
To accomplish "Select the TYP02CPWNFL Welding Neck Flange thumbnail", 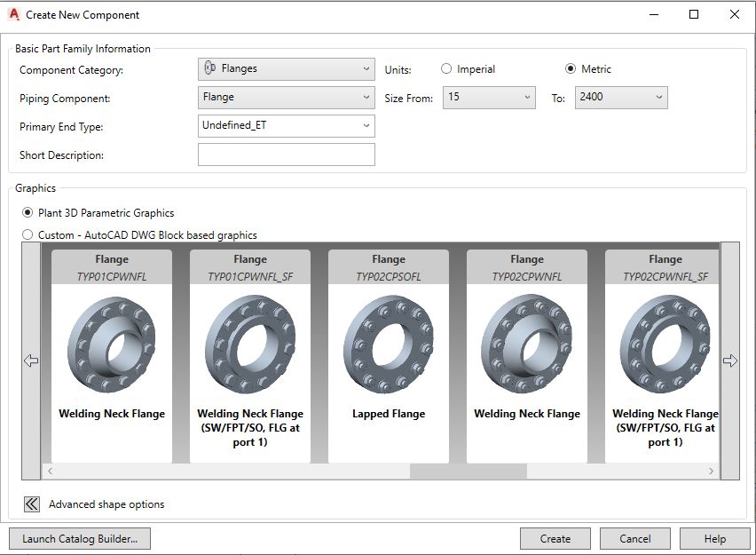I will tap(526, 356).
